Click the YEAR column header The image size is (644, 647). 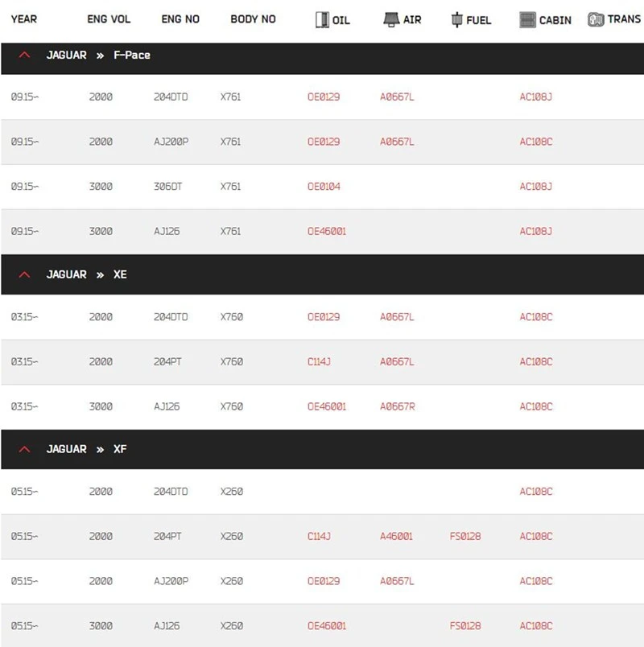(24, 19)
